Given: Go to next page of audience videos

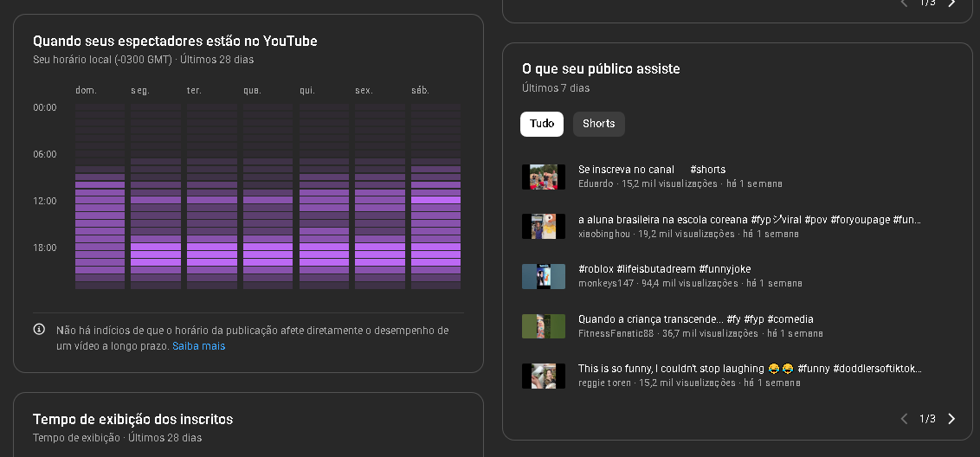Looking at the screenshot, I should [x=951, y=419].
